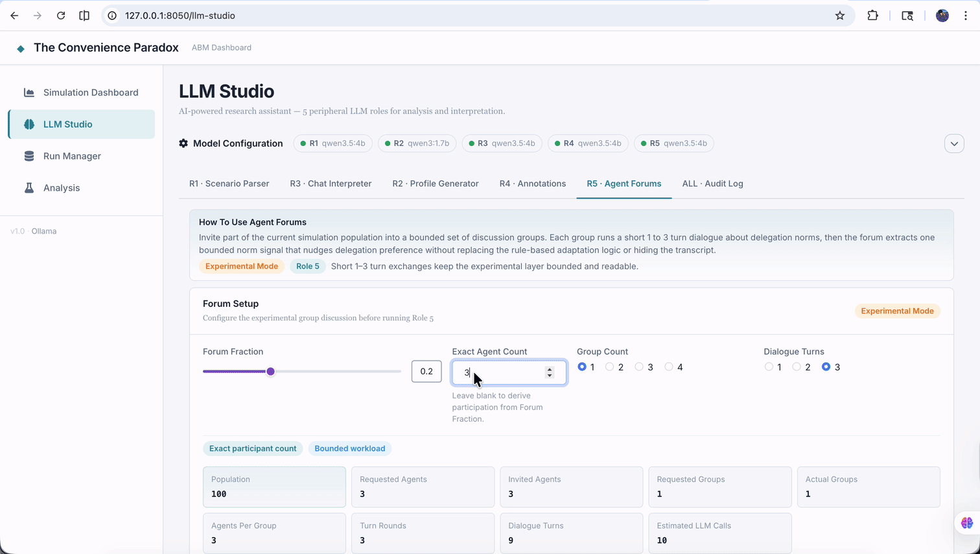980x554 pixels.
Task: Switch to R2 · Profile Generator tab
Action: (x=436, y=184)
